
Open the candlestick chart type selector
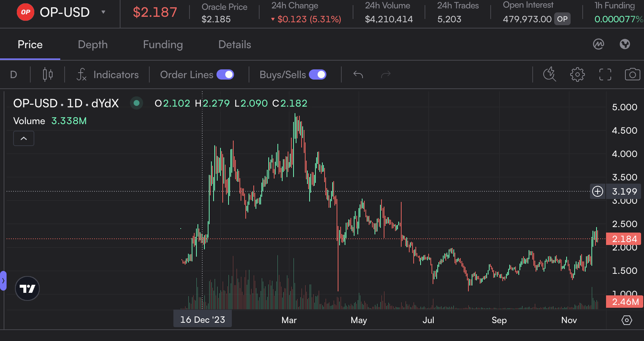point(48,74)
